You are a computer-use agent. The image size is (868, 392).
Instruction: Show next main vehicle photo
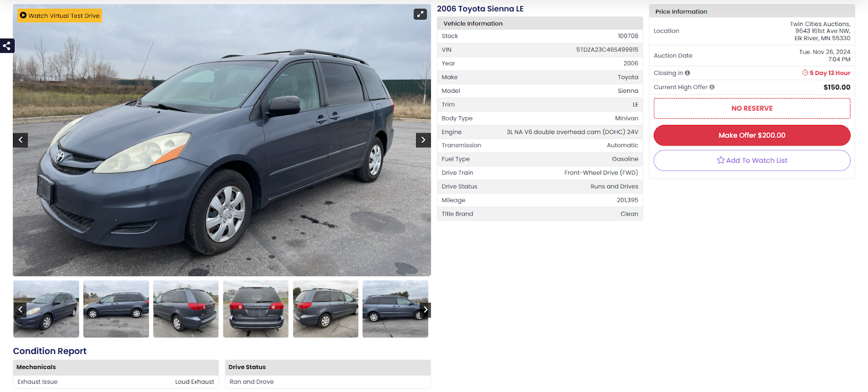424,140
